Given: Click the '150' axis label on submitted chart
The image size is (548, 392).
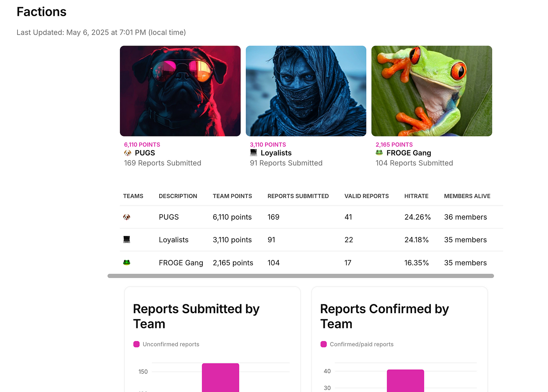Looking at the screenshot, I should [143, 372].
